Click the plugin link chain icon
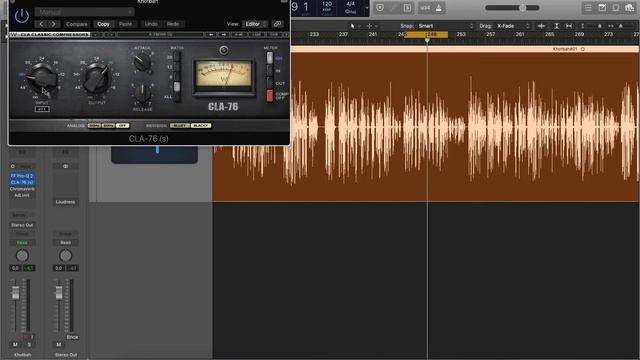The height and width of the screenshot is (360, 640). (x=277, y=24)
